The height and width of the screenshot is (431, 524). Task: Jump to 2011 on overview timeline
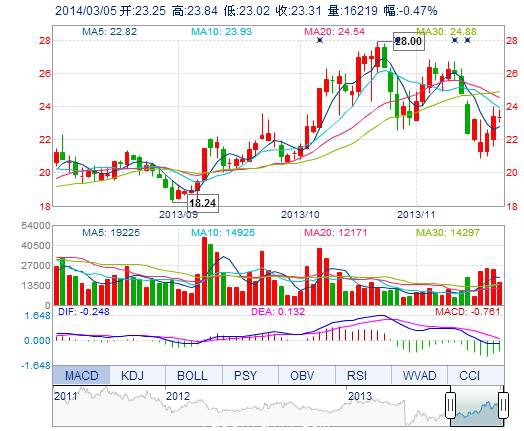(66, 396)
